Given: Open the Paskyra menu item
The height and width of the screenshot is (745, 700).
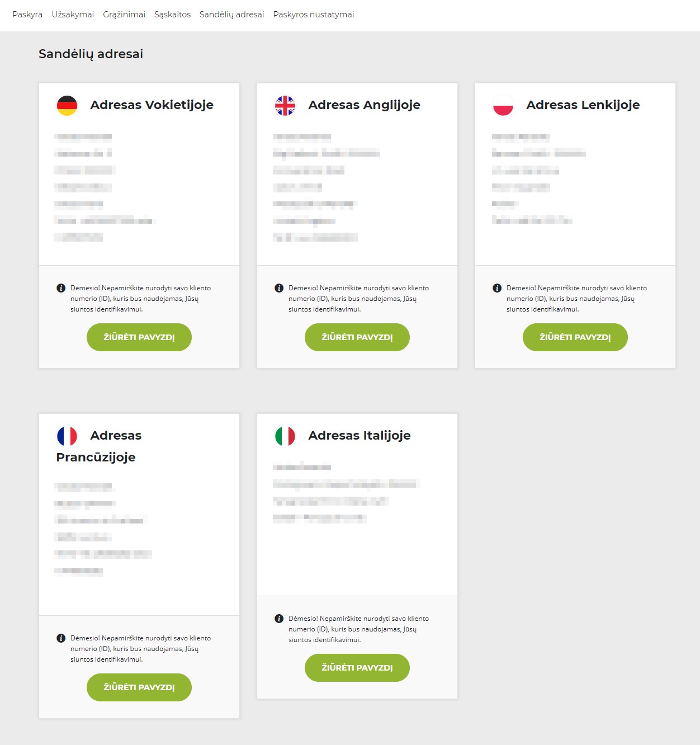Looking at the screenshot, I should pos(27,15).
